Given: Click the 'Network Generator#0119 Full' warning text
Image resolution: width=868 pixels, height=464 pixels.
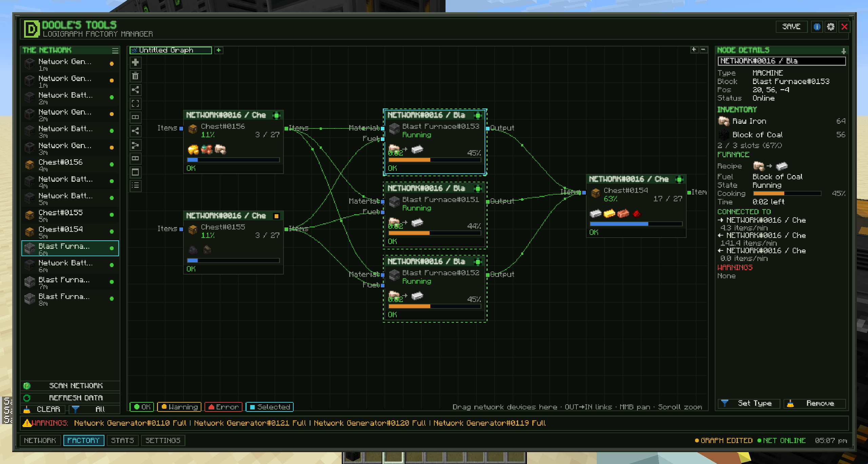Looking at the screenshot, I should (490, 423).
